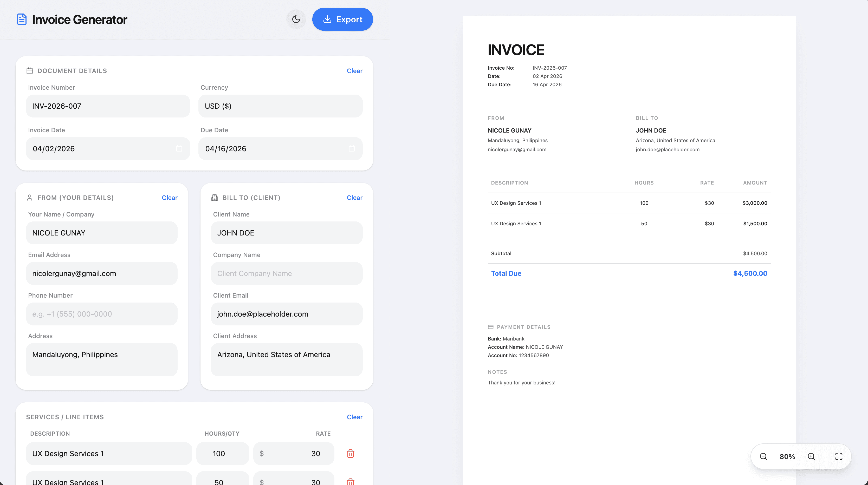Zoom out the invoice preview
This screenshot has width=868, height=485.
click(763, 456)
